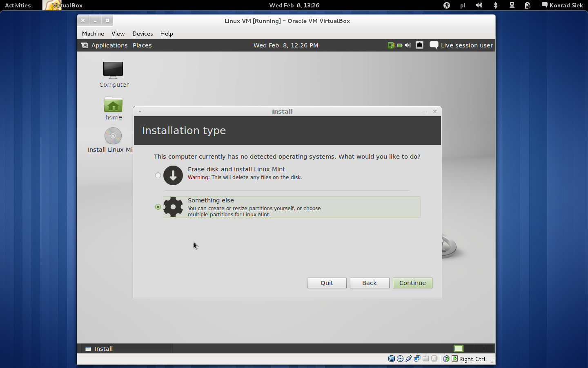The image size is (588, 368).
Task: Click the Linux Mint logo beside Applications
Action: pos(85,45)
